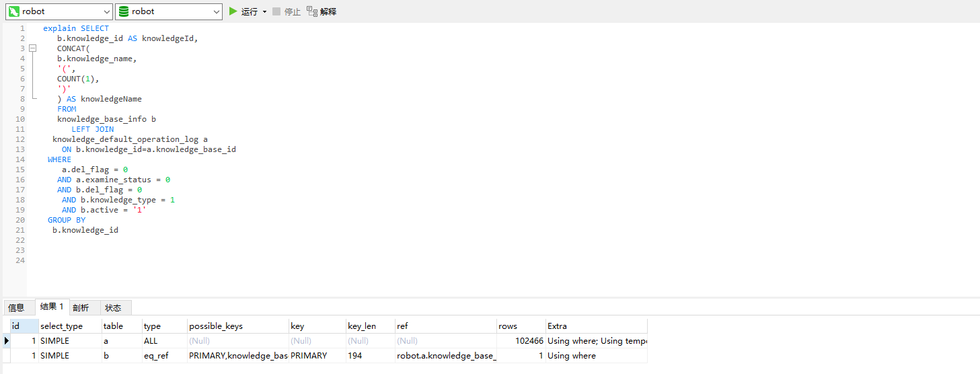The image size is (980, 374).
Task: Click the possible_keys column header
Action: tap(215, 326)
